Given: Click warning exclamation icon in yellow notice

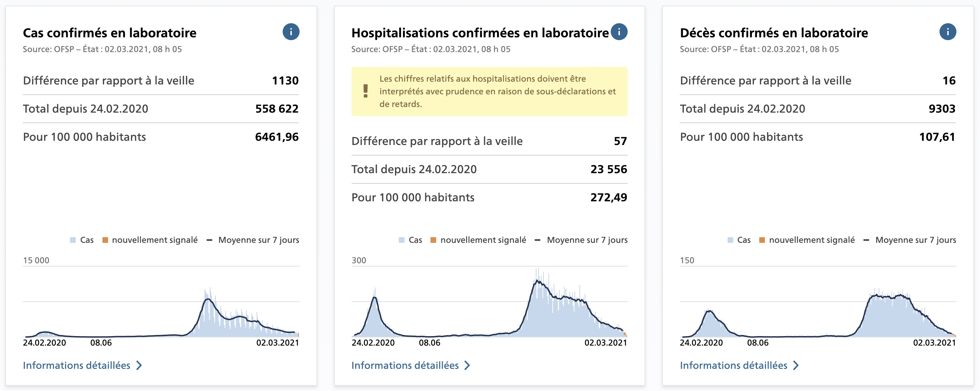Looking at the screenshot, I should point(365,91).
